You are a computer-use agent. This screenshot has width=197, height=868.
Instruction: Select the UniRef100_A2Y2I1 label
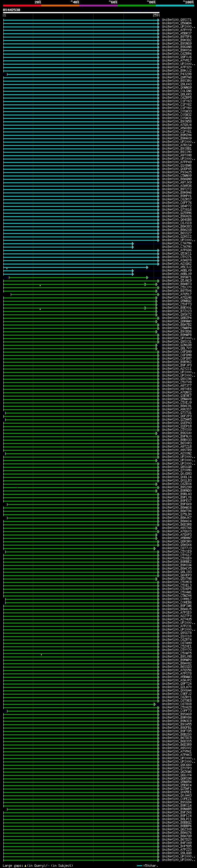click(177, 369)
